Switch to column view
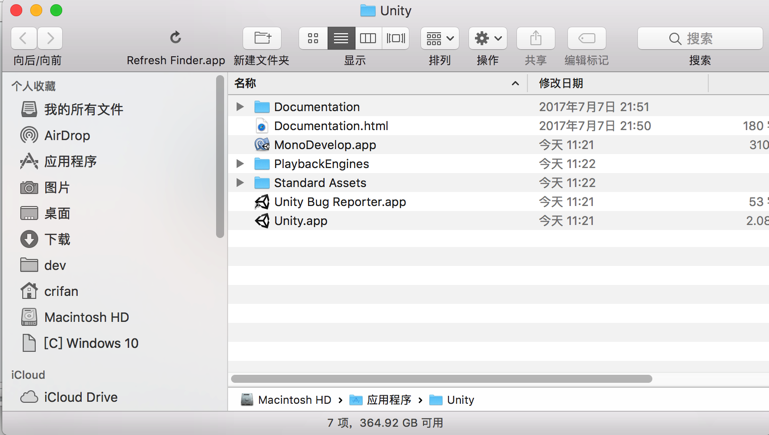This screenshot has width=769, height=435. [368, 38]
